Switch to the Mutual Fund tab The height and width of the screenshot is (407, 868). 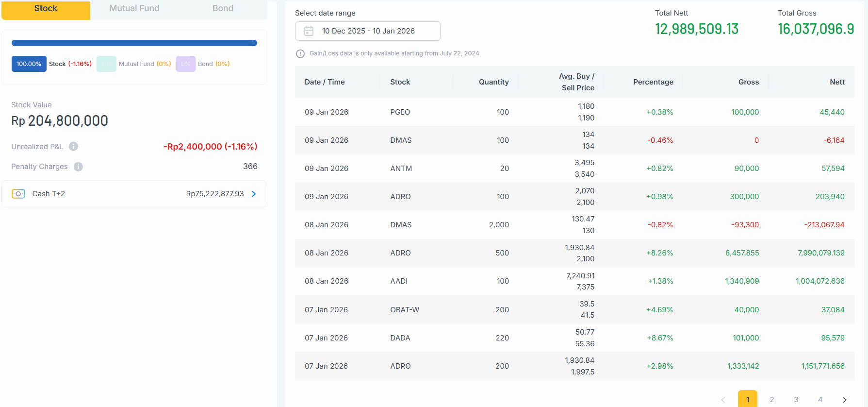(x=134, y=9)
